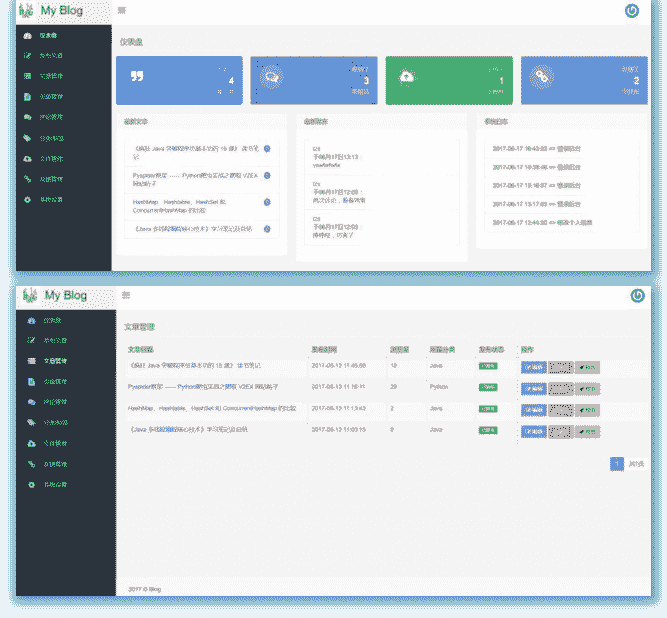Screen dimensions: 667x618
Task: Select the gauge dashboard item in the article management sidebar
Action: point(31,320)
